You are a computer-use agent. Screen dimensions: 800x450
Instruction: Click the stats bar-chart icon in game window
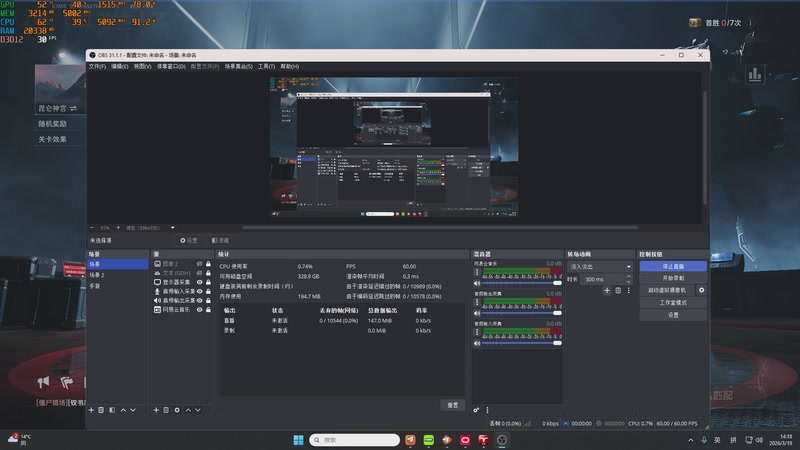pos(755,76)
